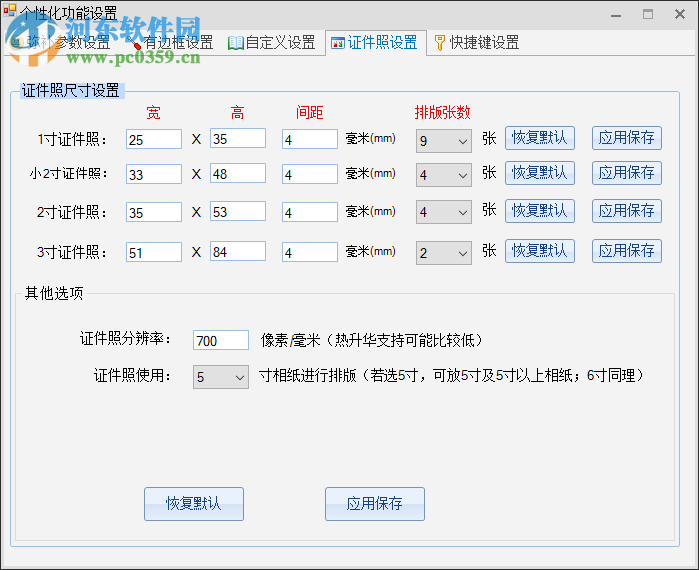Click the 证件照尺寸设置 group label
This screenshot has height=570, width=699.
tap(71, 91)
